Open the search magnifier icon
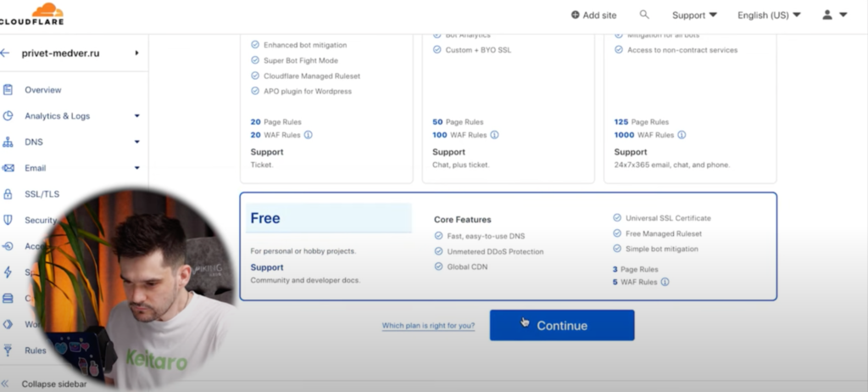 644,14
